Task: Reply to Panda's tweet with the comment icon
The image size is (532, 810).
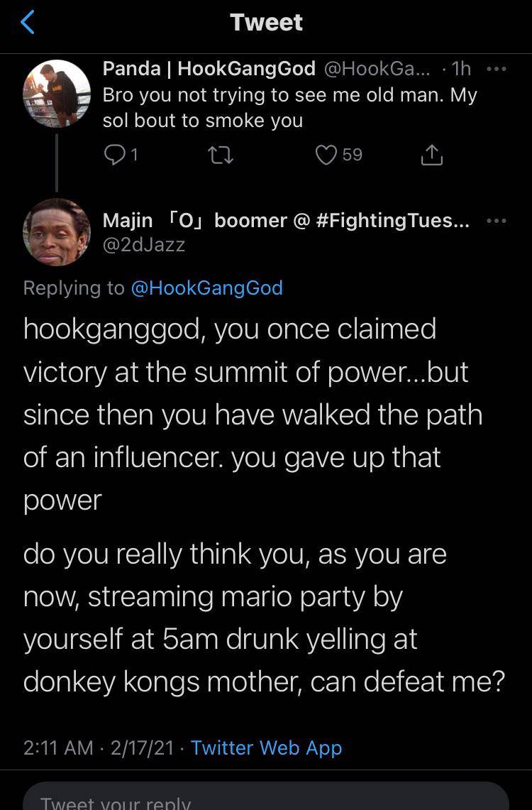Action: 113,155
